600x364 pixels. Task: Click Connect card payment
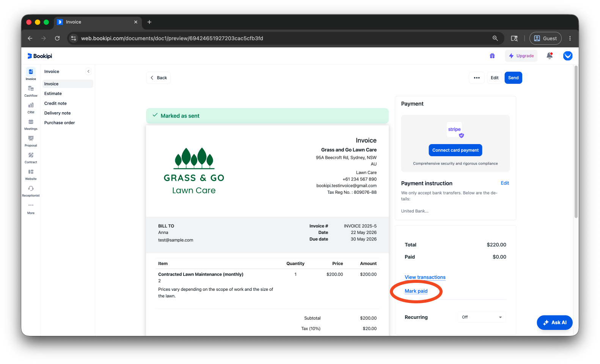[455, 150]
